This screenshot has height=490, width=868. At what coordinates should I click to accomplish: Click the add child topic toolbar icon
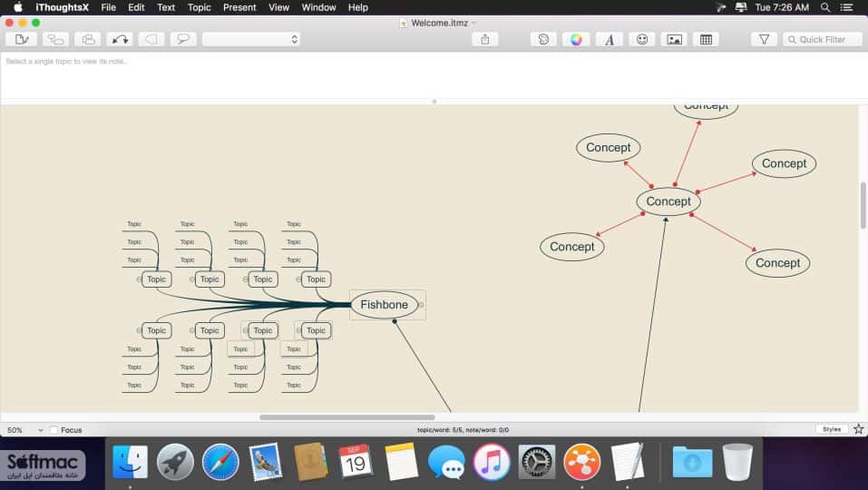tap(55, 39)
